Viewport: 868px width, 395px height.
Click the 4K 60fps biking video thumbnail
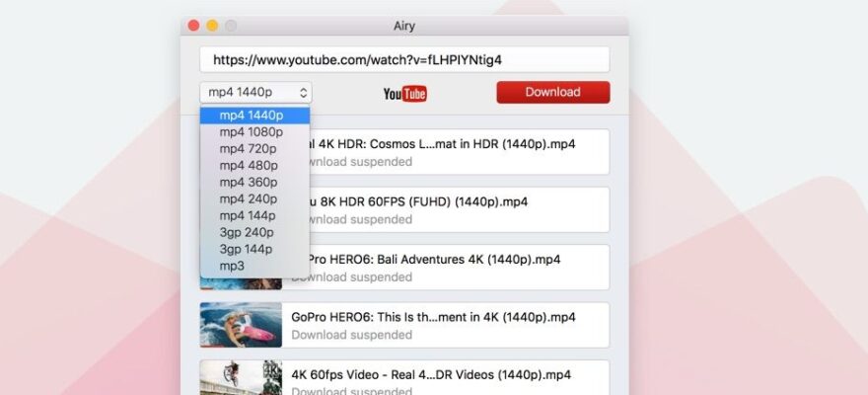pyautogui.click(x=241, y=379)
